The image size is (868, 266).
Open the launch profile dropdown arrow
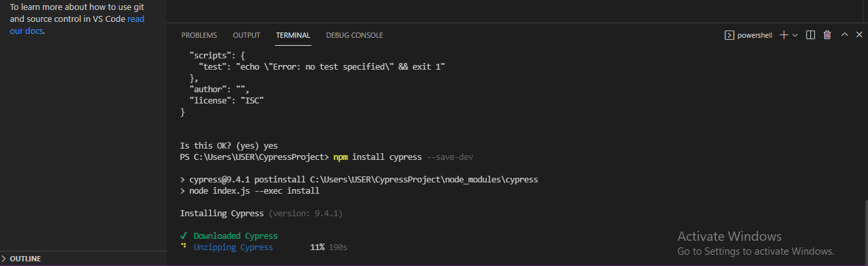point(795,35)
